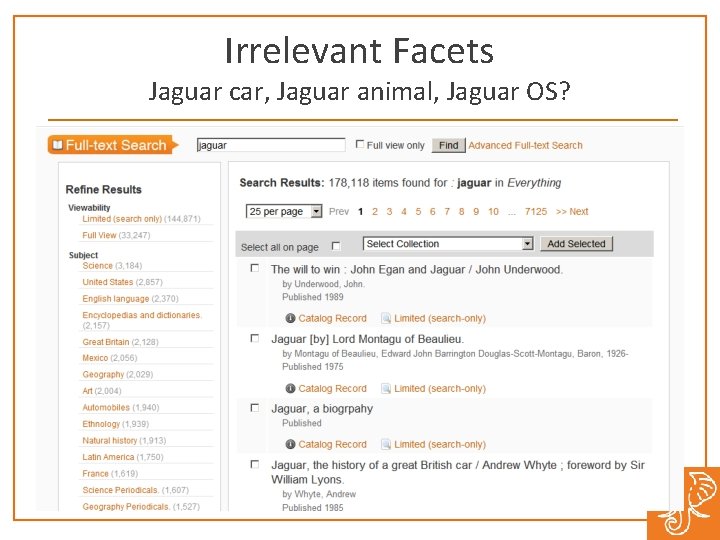720x540 pixels.
Task: Filter by United States subject facet
Action: tap(108, 282)
